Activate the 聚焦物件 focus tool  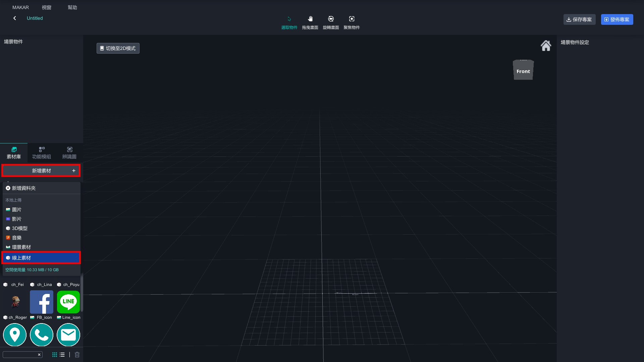[x=352, y=22]
